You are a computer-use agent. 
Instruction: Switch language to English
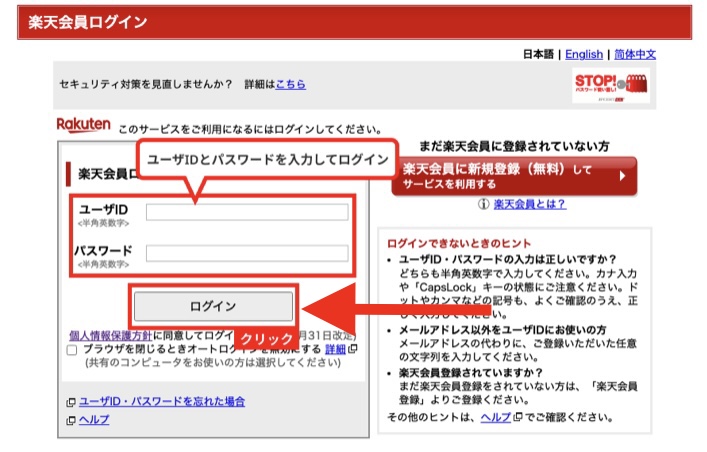coord(584,55)
